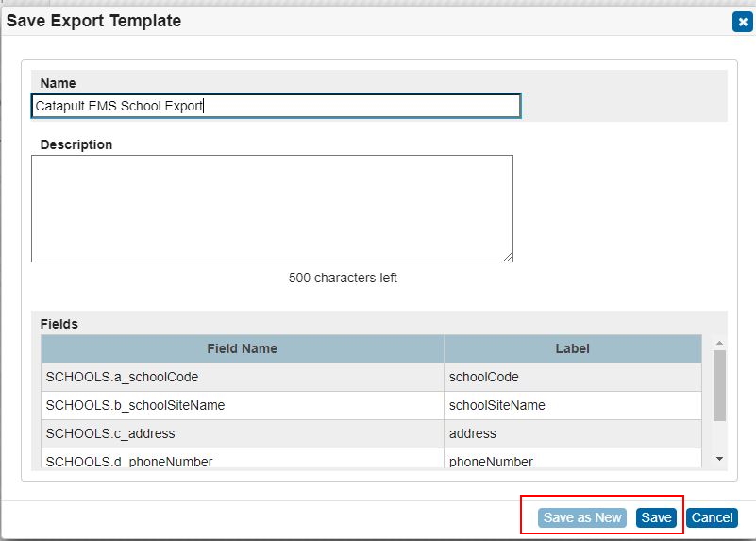Select the SCHOOLS.c_address field cell
The image size is (756, 541).
click(242, 434)
